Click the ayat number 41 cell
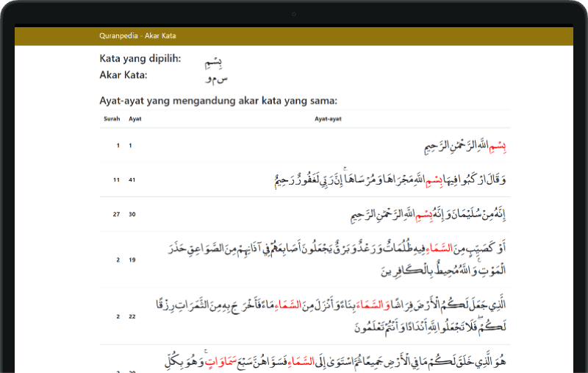 132,180
